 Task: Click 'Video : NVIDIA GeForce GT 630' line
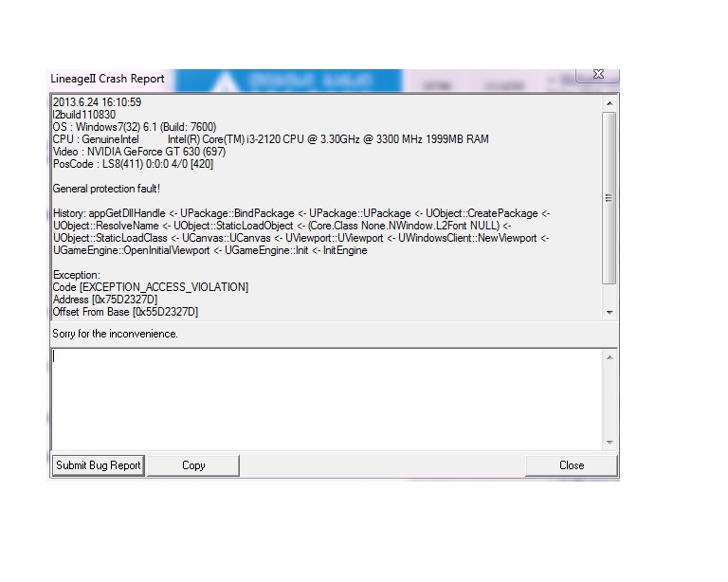point(139,152)
